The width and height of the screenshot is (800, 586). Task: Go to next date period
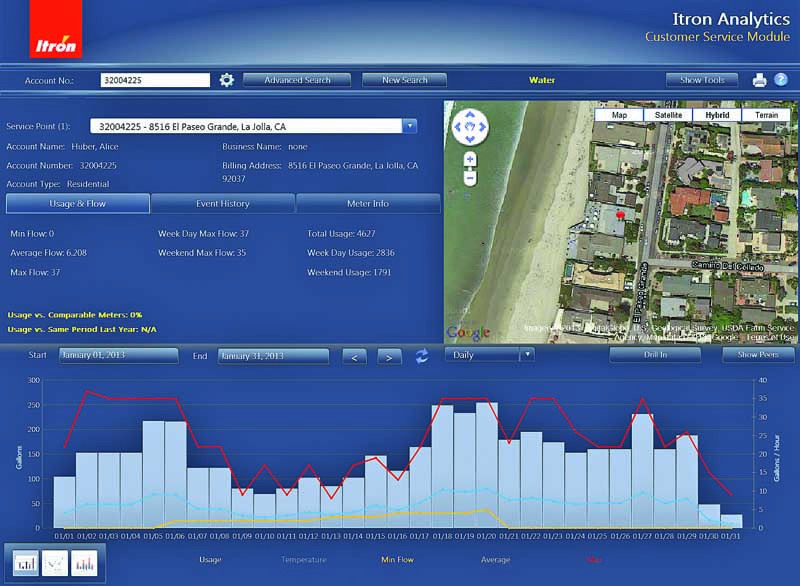tap(389, 356)
